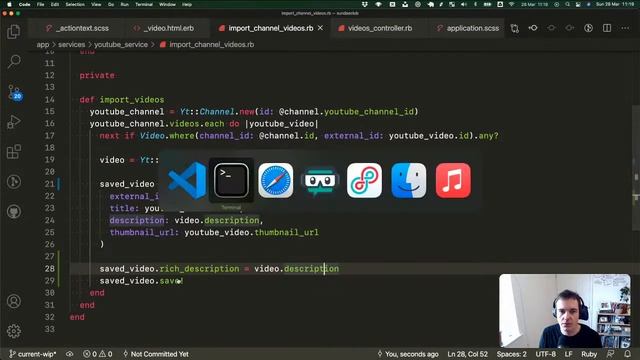This screenshot has width=640, height=360.
Task: Open the View menu
Action: 96,4
